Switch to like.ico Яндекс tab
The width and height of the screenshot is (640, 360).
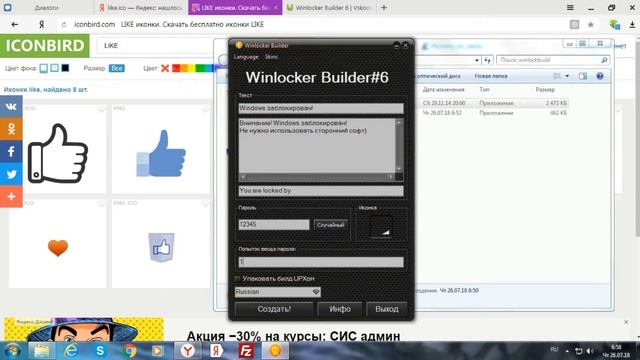[141, 7]
